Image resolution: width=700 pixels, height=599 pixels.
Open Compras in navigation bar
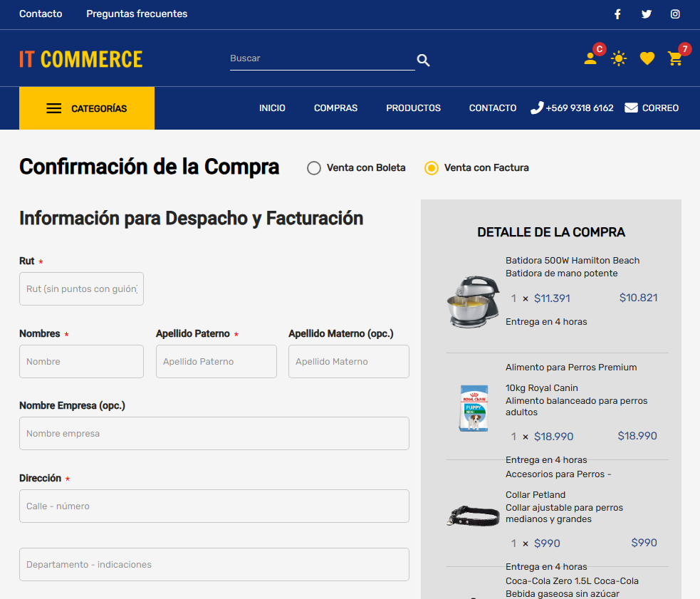tap(335, 108)
